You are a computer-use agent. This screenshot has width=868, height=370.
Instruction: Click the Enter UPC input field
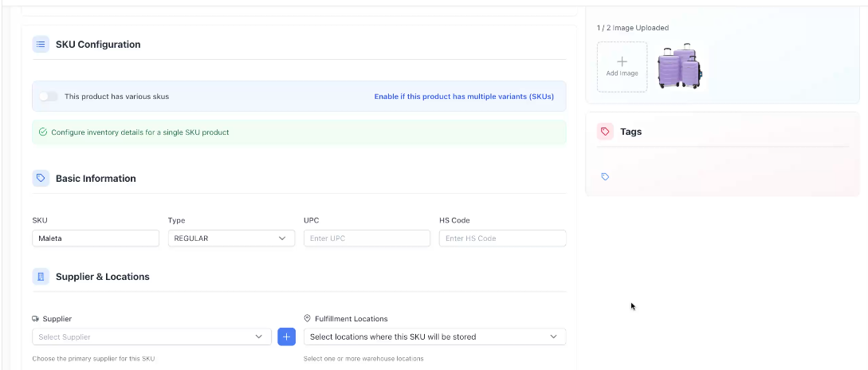[367, 238]
